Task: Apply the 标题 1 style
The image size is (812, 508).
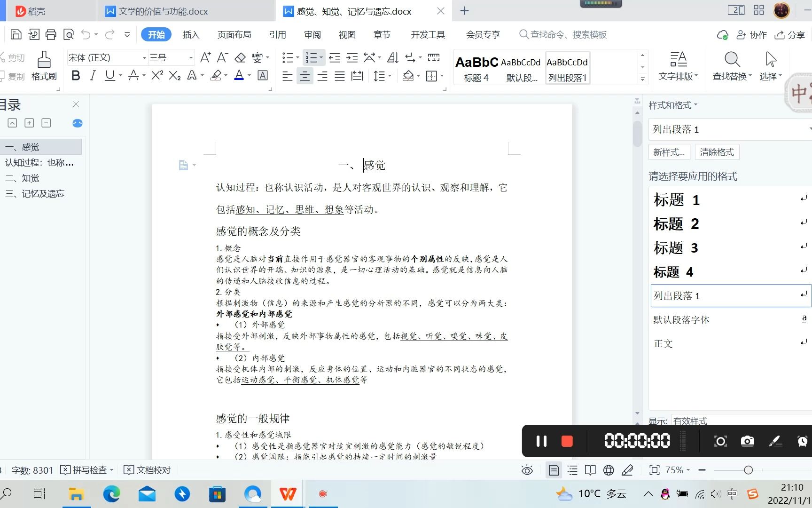Action: pos(730,200)
